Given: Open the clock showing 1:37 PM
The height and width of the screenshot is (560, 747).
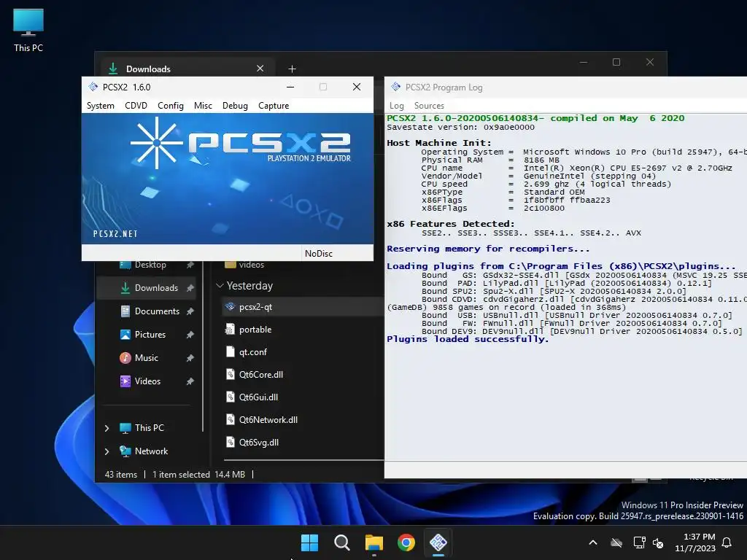Looking at the screenshot, I should pos(695,542).
